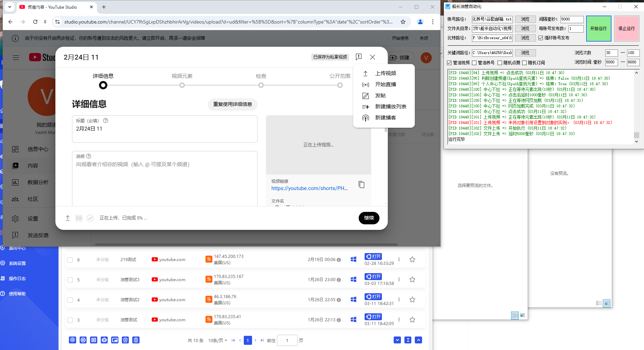Choose 上传视频 from the create menu
This screenshot has height=350, width=644.
384,73
